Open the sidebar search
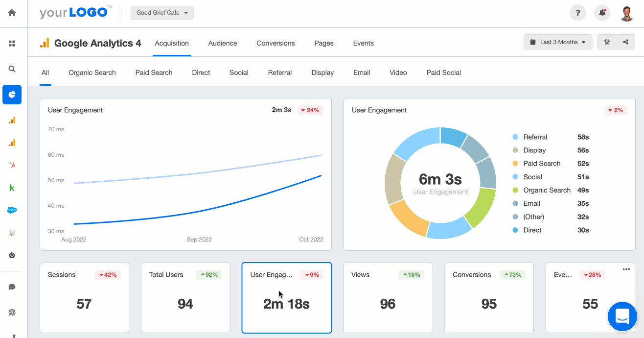Image resolution: width=644 pixels, height=338 pixels. (12, 69)
